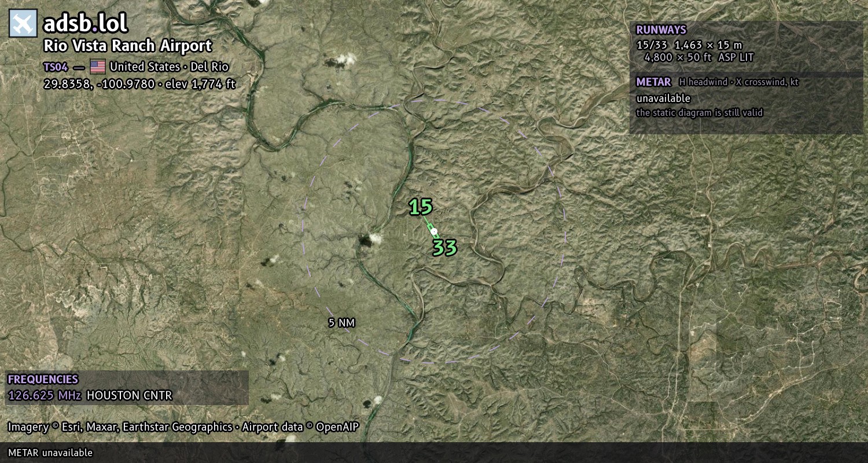The image size is (868, 463).
Task: Click the Rio Vista Ranch Airport heading
Action: coord(128,46)
